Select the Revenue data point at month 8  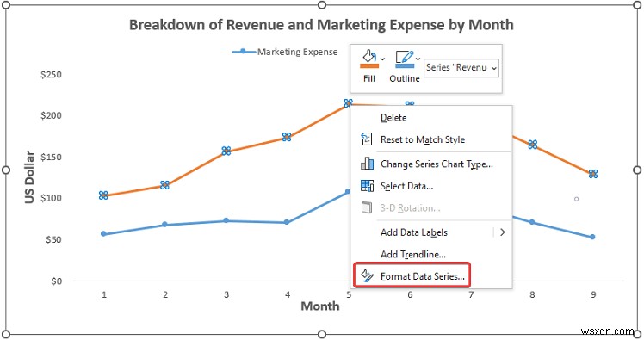coord(533,145)
